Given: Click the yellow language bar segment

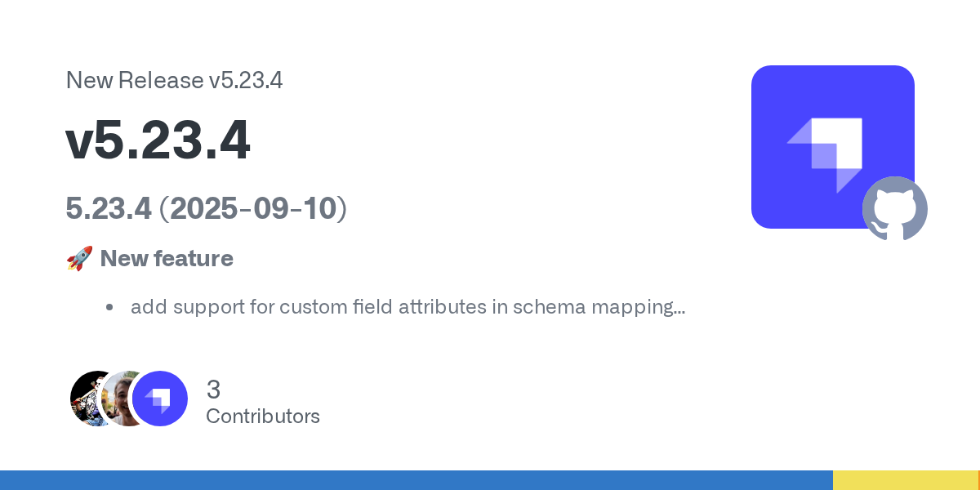Looking at the screenshot, I should (x=904, y=480).
